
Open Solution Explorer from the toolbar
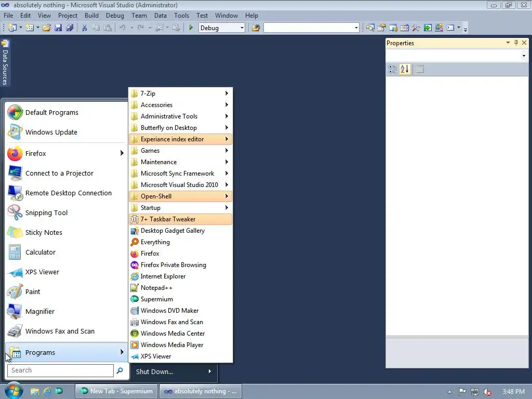[x=370, y=28]
